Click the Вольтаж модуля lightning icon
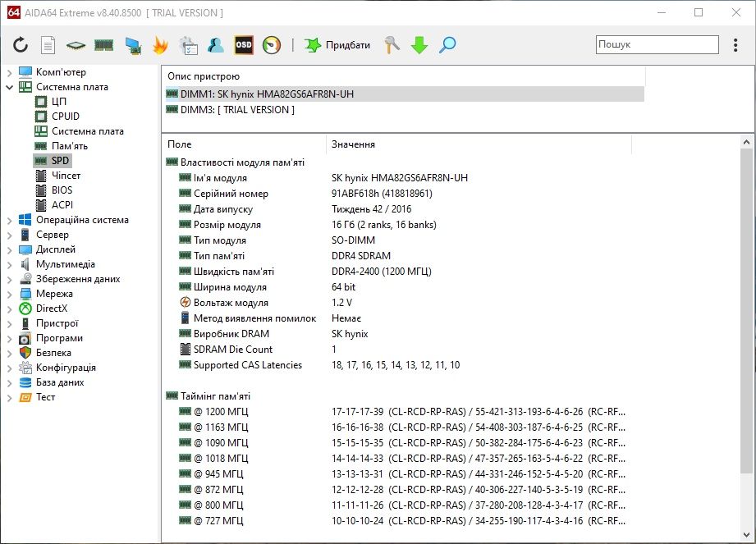 (186, 302)
